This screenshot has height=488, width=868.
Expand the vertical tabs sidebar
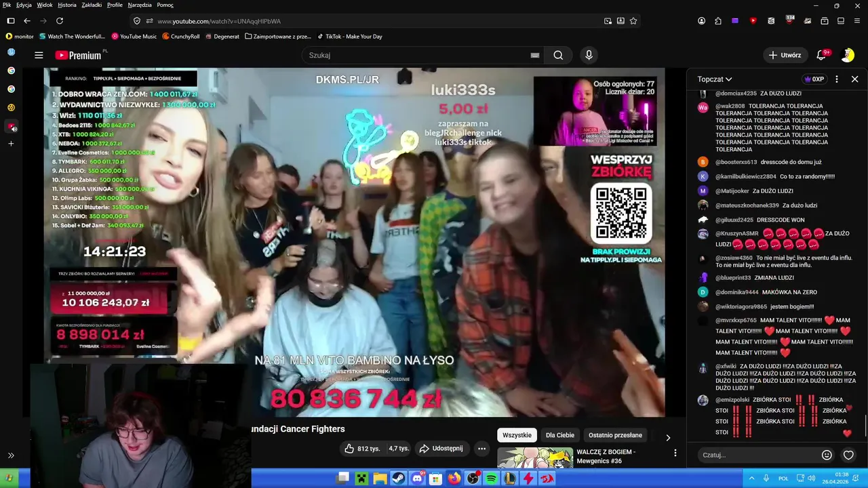click(x=11, y=455)
